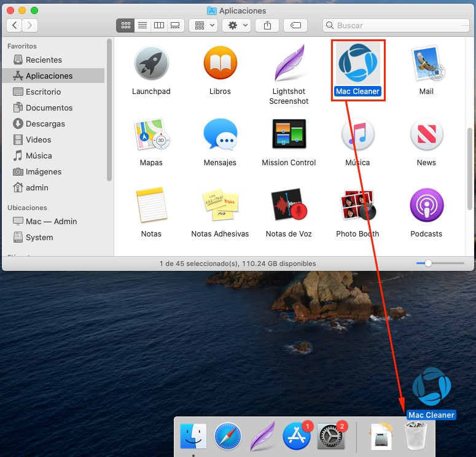This screenshot has width=476, height=457.
Task: Open the disk image item in the Dock
Action: point(381,436)
